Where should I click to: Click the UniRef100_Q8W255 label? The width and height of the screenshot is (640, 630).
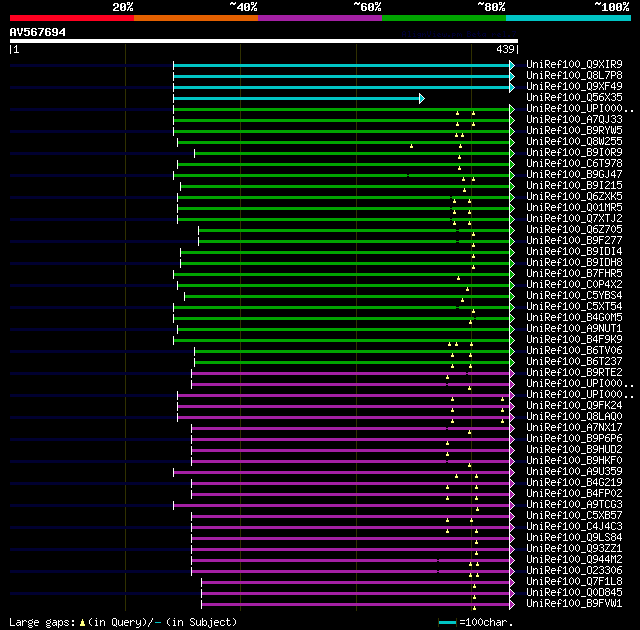[574, 141]
